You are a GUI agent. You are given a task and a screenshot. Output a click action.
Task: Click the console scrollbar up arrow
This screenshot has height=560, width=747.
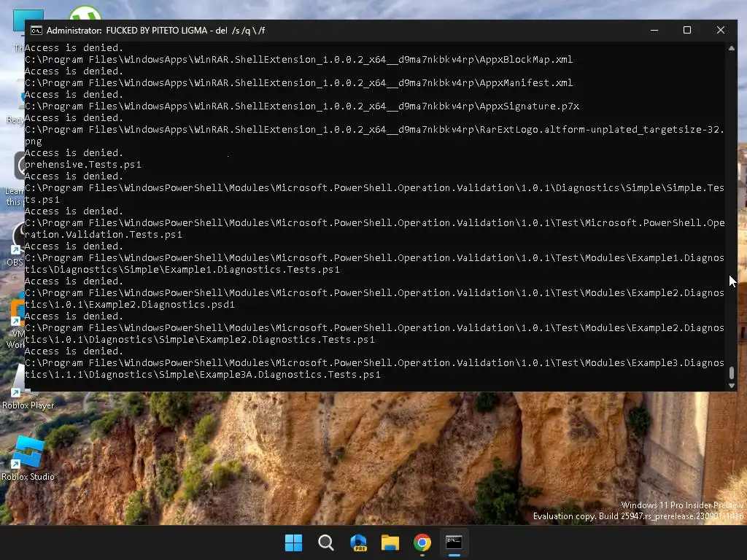pyautogui.click(x=732, y=48)
